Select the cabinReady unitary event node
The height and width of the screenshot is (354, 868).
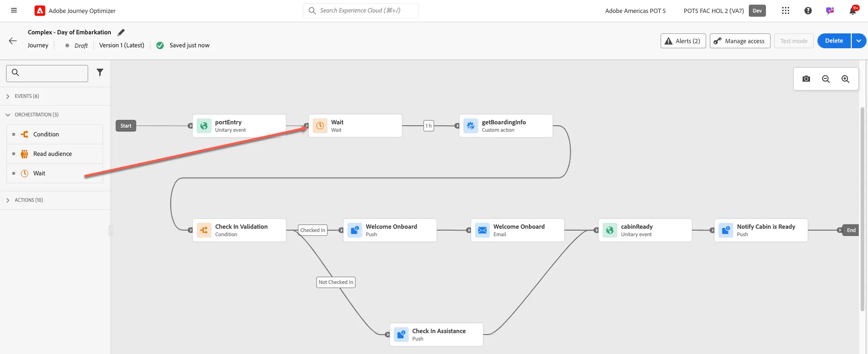(645, 230)
